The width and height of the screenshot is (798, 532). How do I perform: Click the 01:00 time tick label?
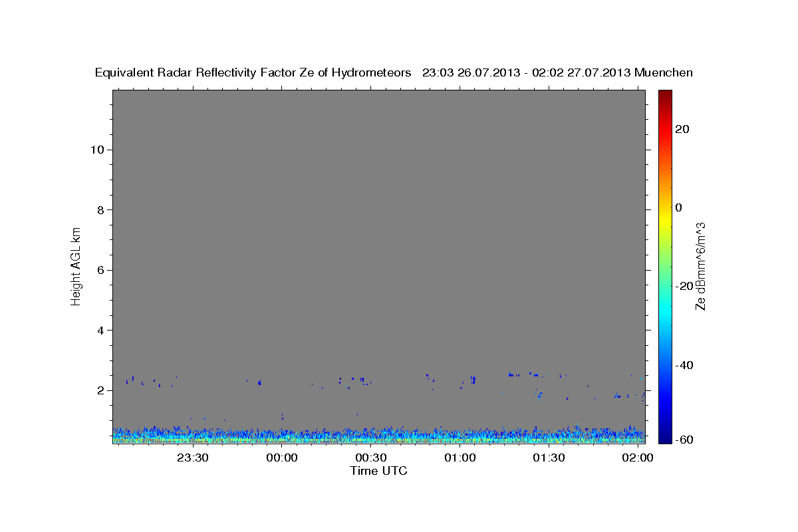point(460,458)
